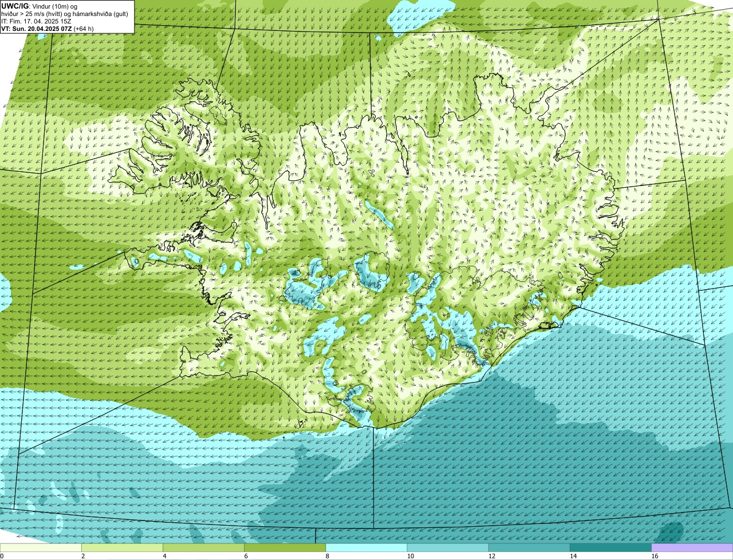
Task: Select the light green 4–6 m/s colorbar segment
Action: pos(203,548)
